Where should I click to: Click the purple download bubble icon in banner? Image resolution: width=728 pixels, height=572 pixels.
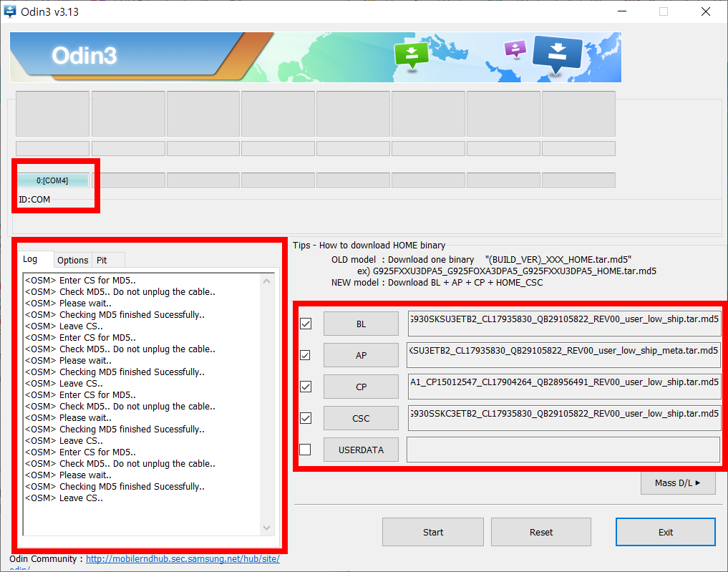point(515,49)
